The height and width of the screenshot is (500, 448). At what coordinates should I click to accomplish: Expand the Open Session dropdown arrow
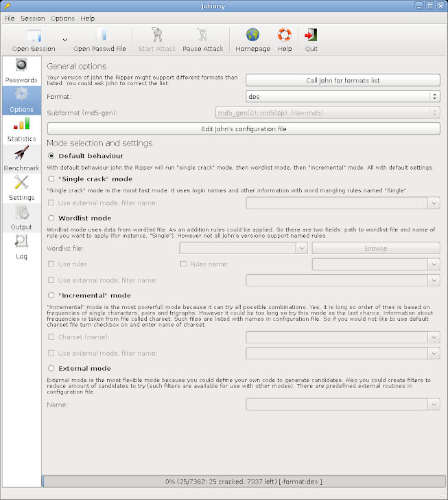65,40
